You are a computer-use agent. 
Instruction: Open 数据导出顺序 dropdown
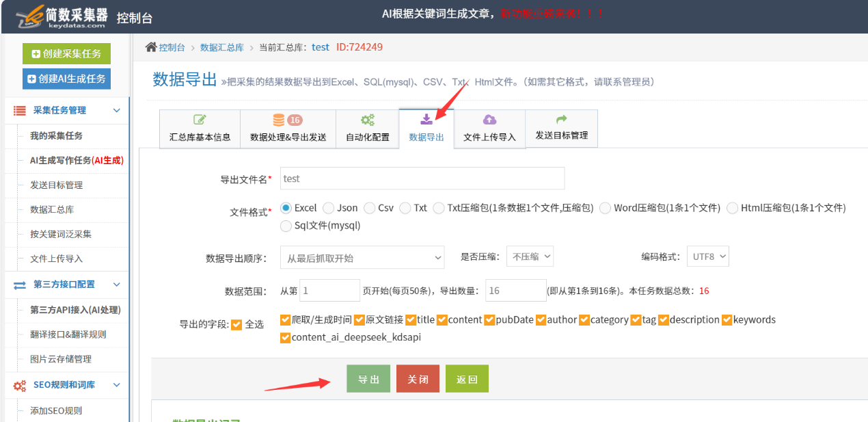(362, 258)
